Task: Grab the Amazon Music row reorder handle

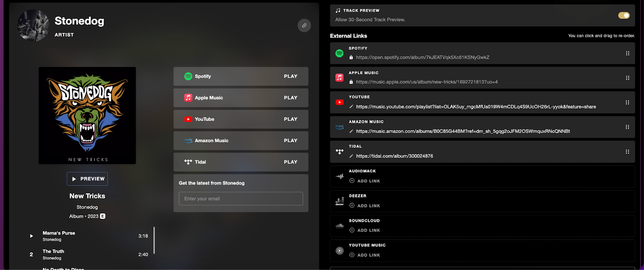Action: tap(627, 127)
